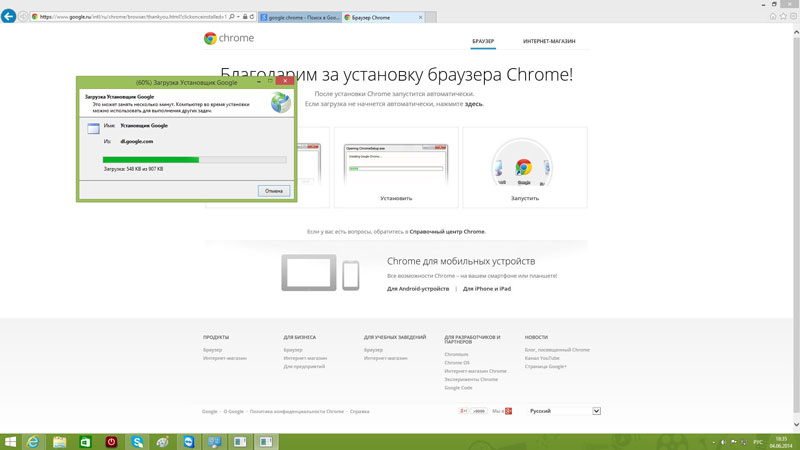Open the Для Android-устройств link

[x=418, y=289]
